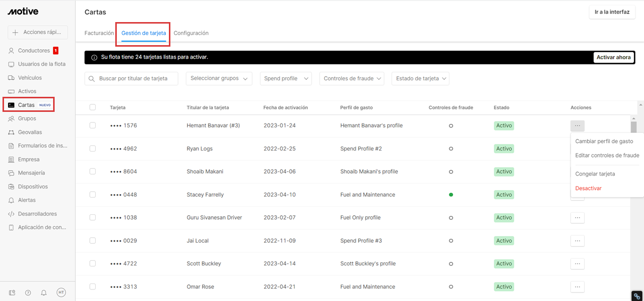Expand the Estado de tarjeta dropdown
Viewport: 644px width, 301px height.
pyautogui.click(x=420, y=78)
